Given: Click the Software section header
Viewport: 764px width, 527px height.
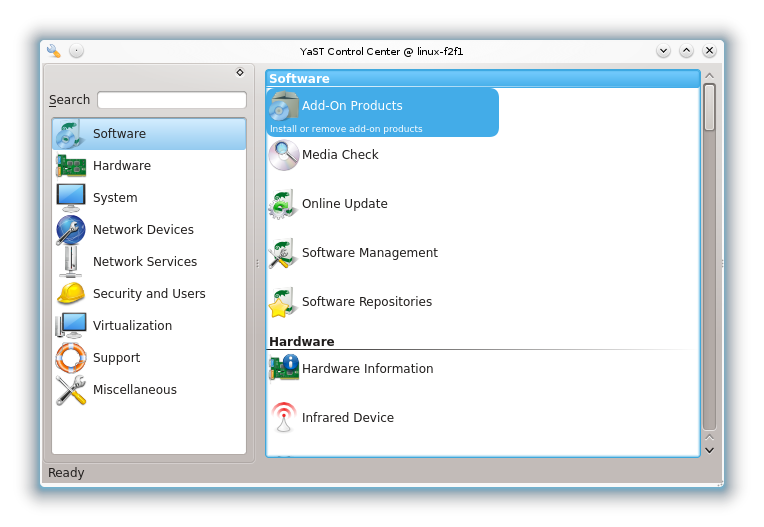Looking at the screenshot, I should [x=483, y=78].
